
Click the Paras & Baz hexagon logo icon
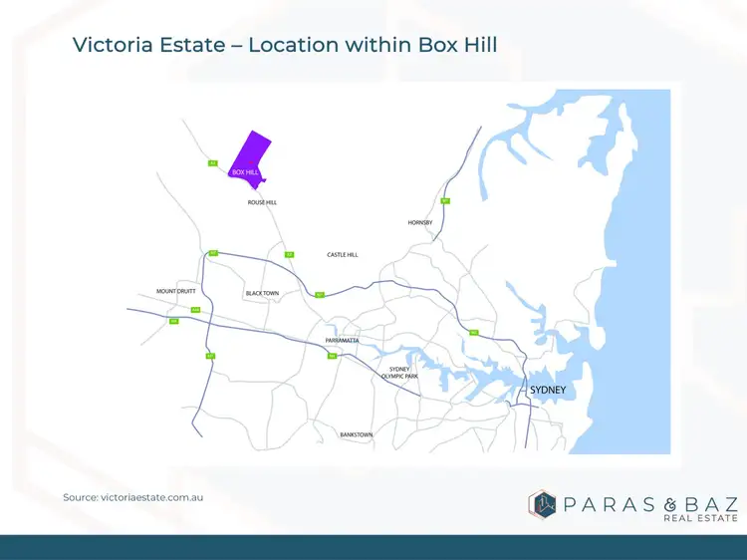coord(543,505)
